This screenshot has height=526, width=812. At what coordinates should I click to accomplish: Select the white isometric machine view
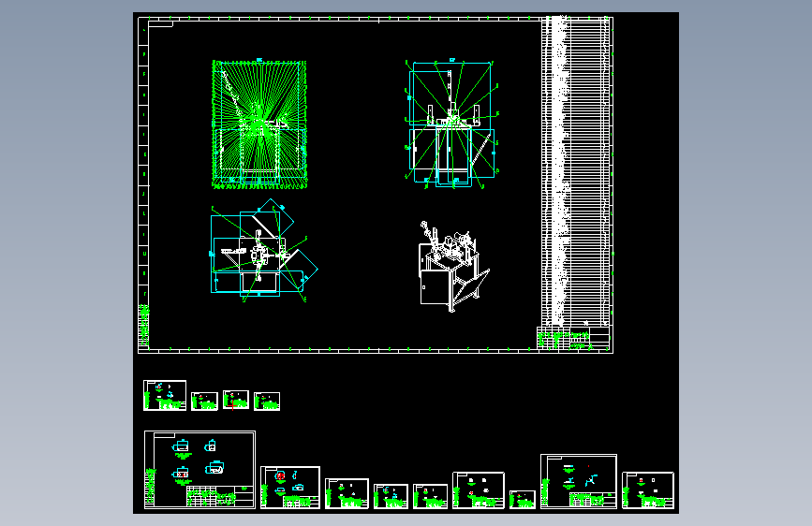click(x=454, y=266)
